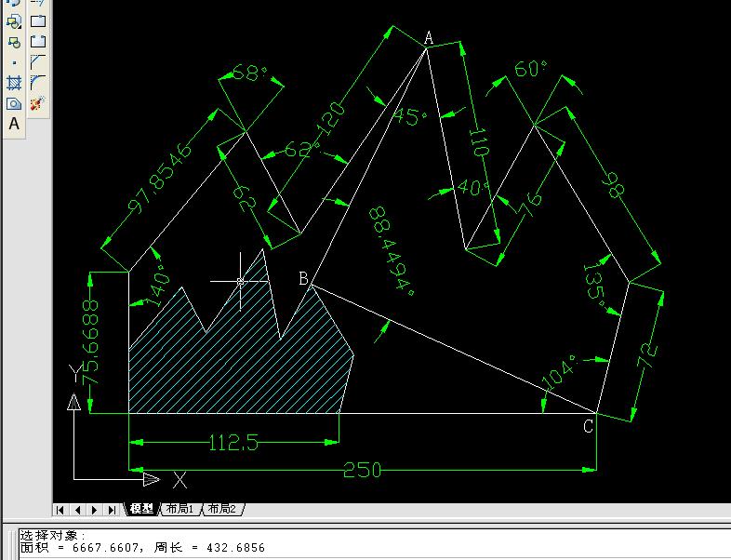Select the 76 dimension text
The height and width of the screenshot is (560, 731).
pyautogui.click(x=529, y=204)
